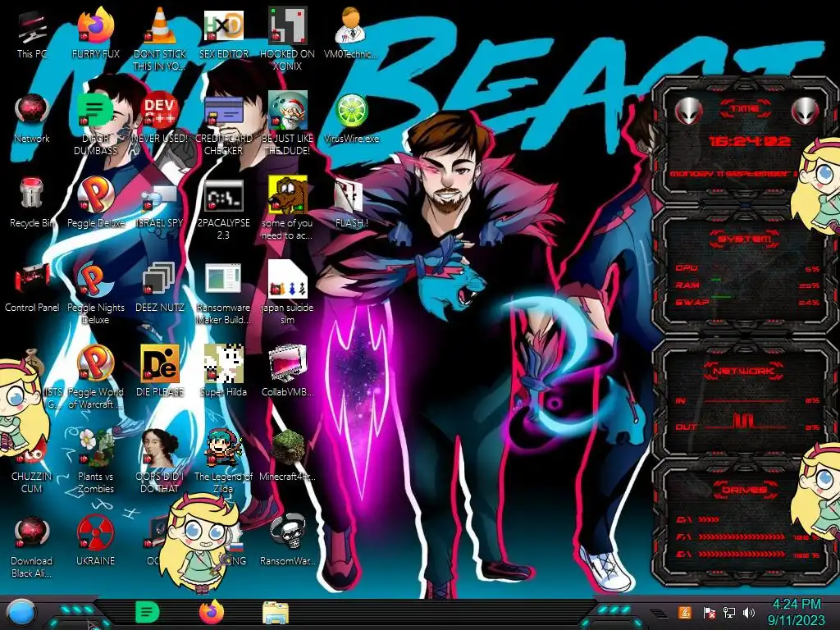The height and width of the screenshot is (630, 840).
Task: Open the UKRAINE radiation-symbol icon
Action: pyautogui.click(x=96, y=541)
